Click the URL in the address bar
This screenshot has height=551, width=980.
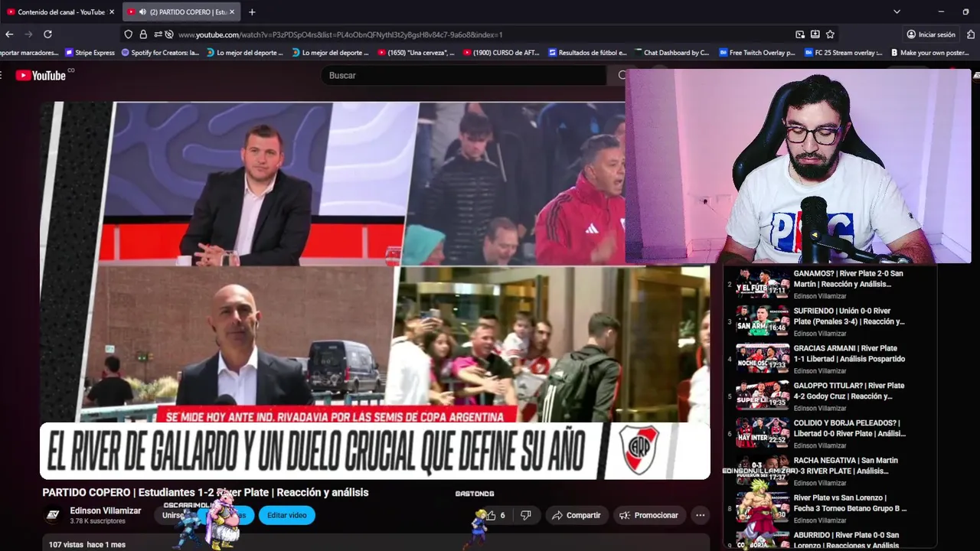point(340,34)
